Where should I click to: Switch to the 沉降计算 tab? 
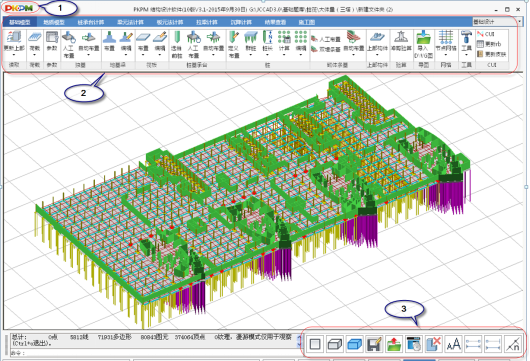point(241,22)
